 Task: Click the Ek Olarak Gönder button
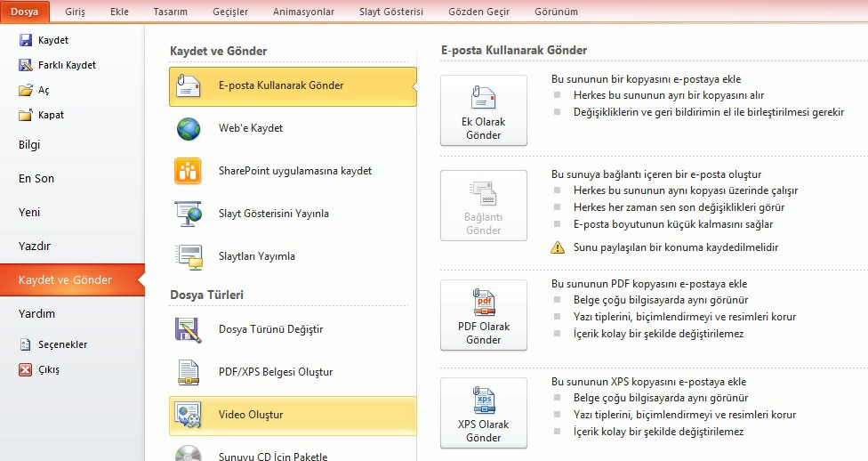[x=483, y=110]
